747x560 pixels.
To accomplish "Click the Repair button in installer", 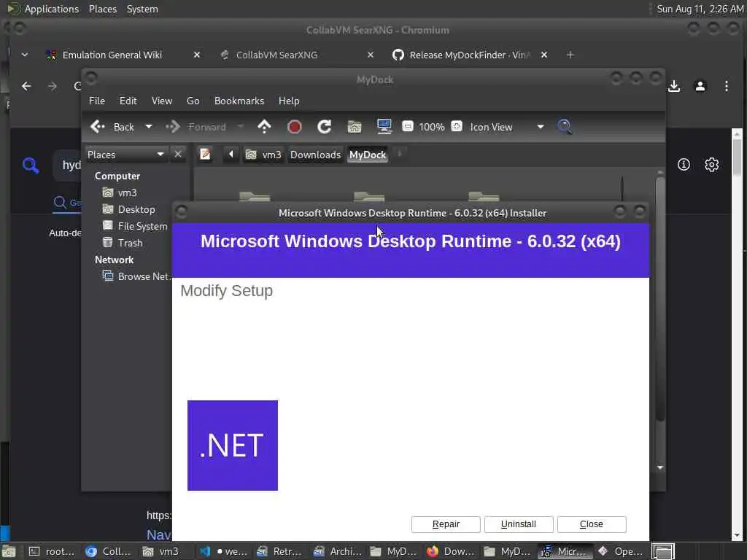I will click(446, 524).
